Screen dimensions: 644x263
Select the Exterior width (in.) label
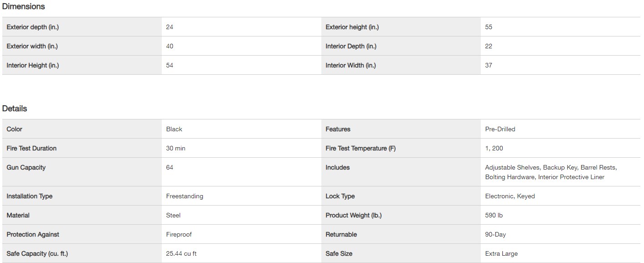tap(32, 46)
